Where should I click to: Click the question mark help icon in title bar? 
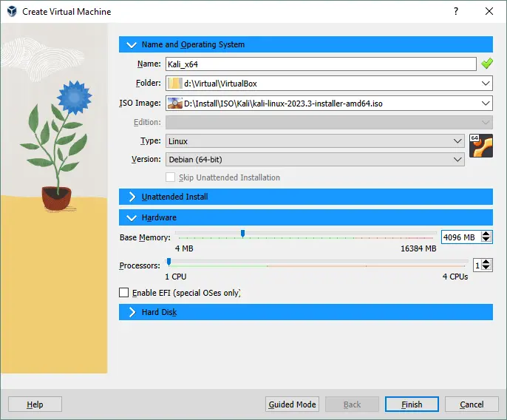(456, 11)
